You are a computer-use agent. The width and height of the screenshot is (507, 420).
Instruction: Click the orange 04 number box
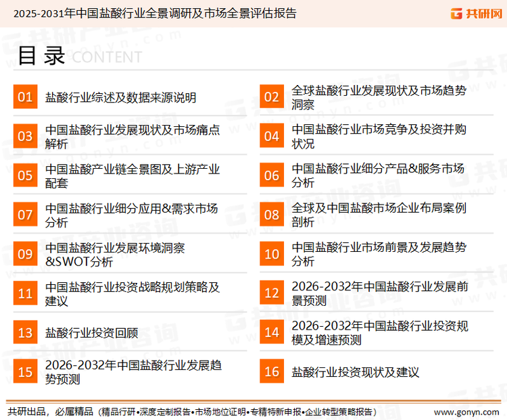[x=272, y=136]
